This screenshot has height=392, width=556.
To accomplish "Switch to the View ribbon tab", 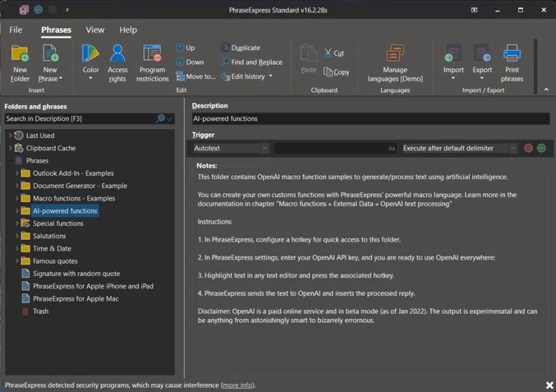I will pos(95,30).
